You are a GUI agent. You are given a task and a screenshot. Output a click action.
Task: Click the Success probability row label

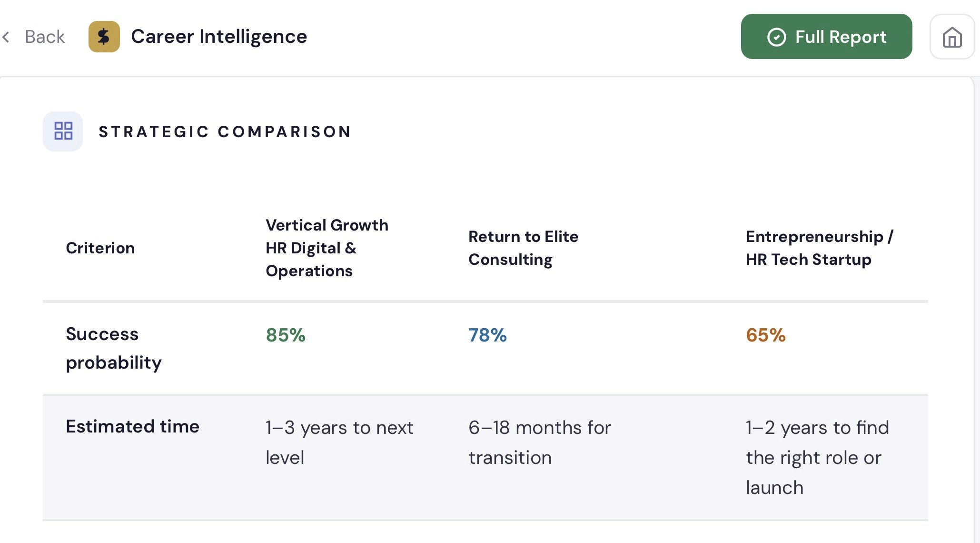point(113,348)
